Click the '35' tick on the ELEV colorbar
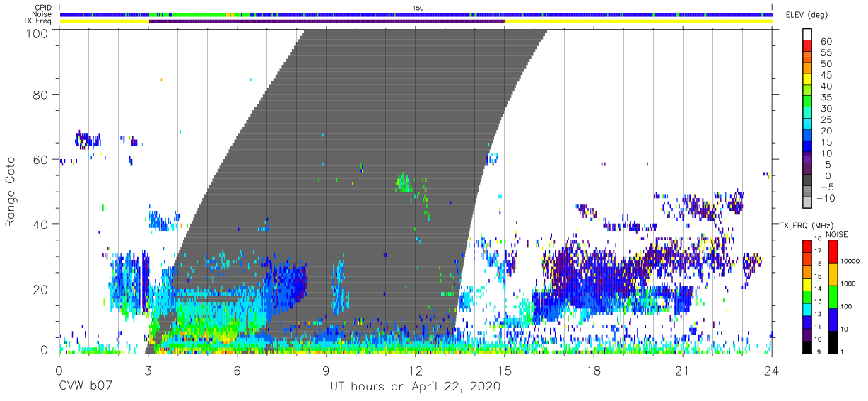This screenshot has width=868, height=401. [826, 98]
